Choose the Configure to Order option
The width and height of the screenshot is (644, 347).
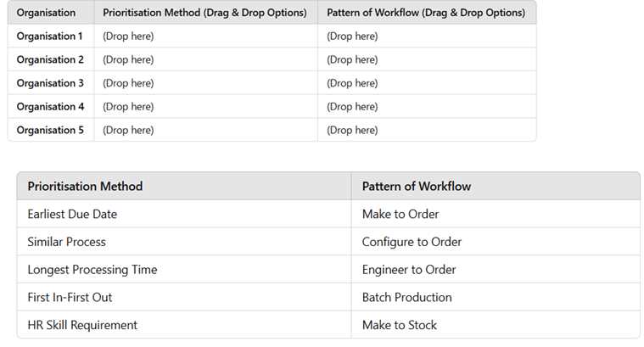tap(412, 242)
